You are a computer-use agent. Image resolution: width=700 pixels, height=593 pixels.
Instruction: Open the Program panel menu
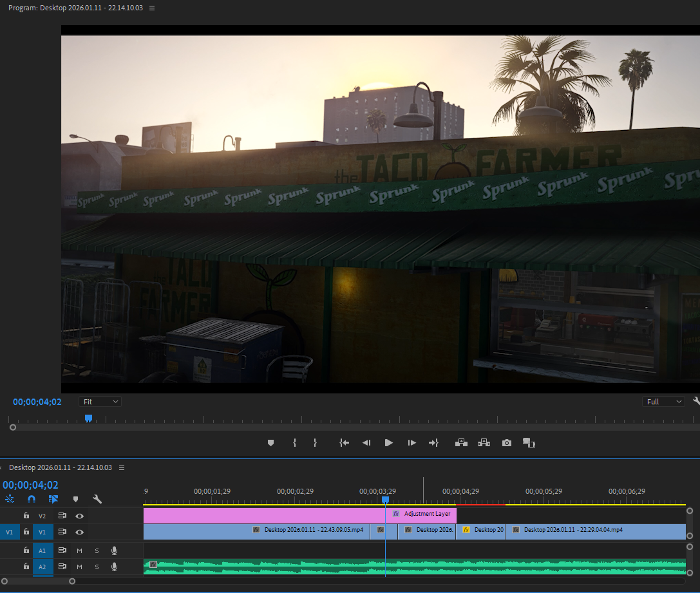point(152,8)
